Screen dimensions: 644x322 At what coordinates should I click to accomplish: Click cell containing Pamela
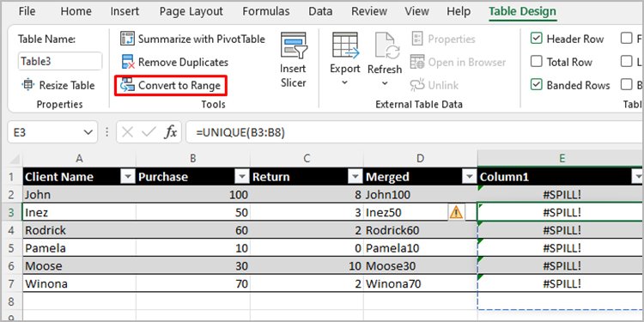coord(79,248)
